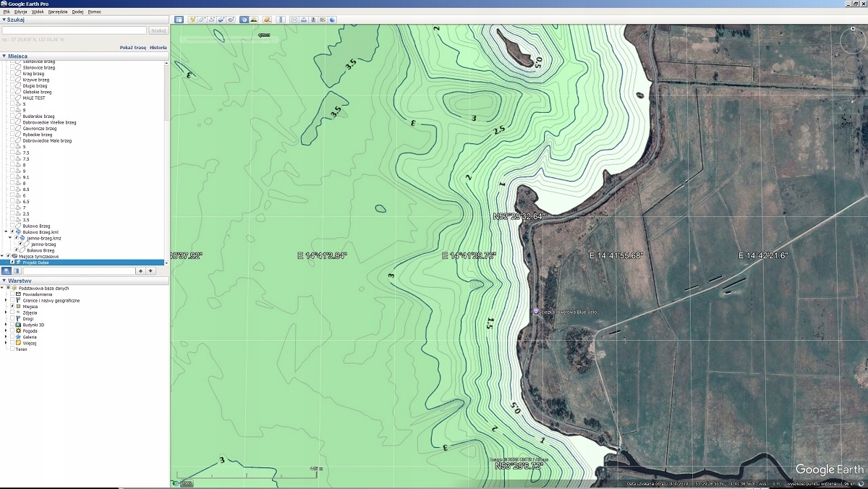Open the Plik menu
This screenshot has width=868, height=489.
[x=7, y=12]
